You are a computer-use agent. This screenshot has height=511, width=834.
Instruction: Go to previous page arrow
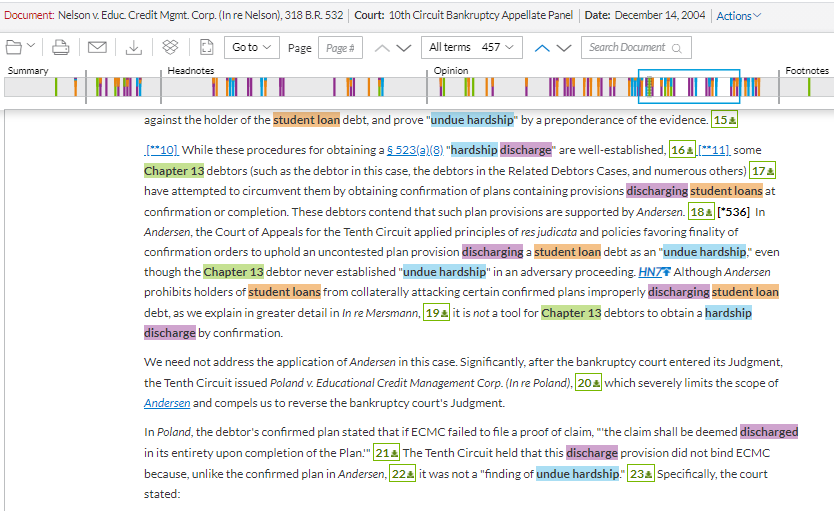(x=382, y=48)
